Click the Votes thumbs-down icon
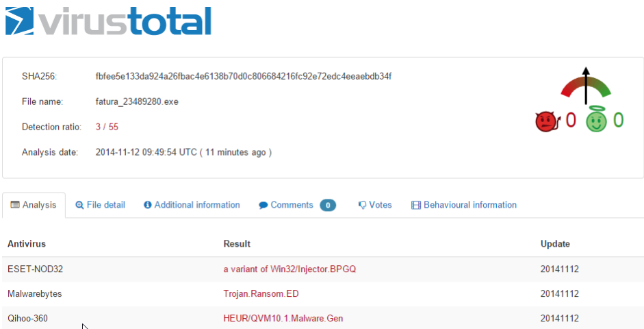Screen dimensions: 644x329 tap(362, 205)
